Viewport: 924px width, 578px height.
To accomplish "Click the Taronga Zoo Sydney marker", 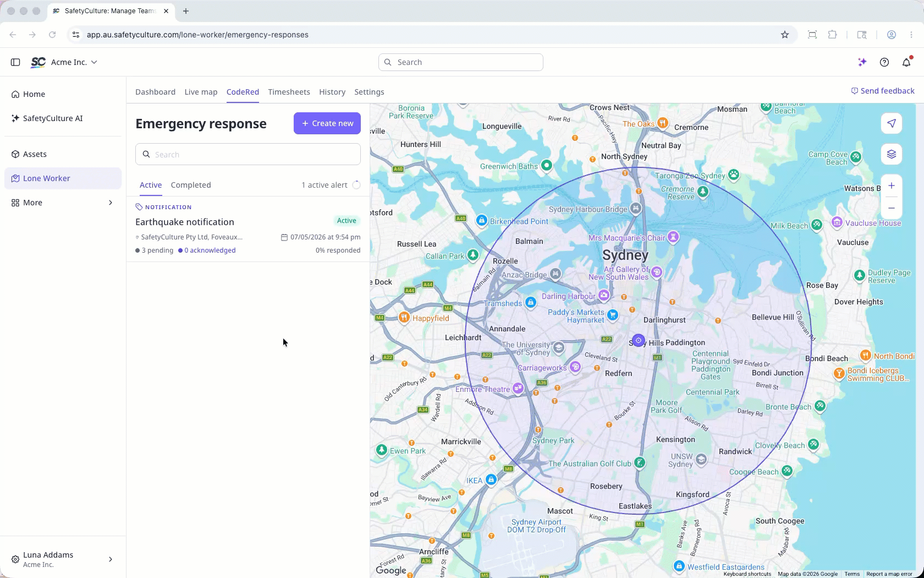I will coord(734,175).
